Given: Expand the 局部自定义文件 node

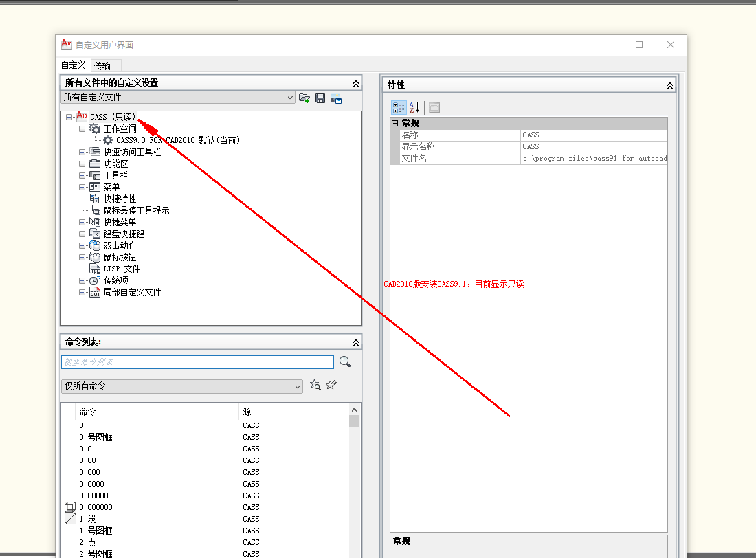Looking at the screenshot, I should pos(82,292).
